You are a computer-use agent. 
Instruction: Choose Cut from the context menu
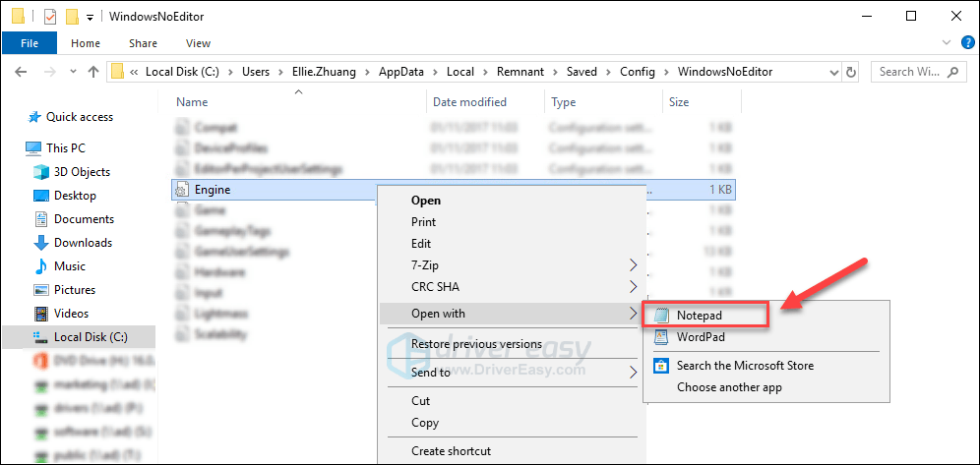[x=420, y=401]
